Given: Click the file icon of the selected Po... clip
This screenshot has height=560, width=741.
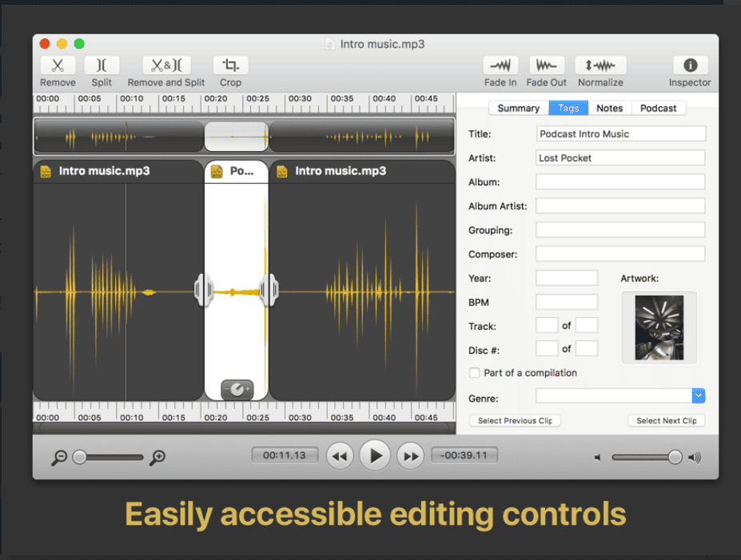Looking at the screenshot, I should click(217, 172).
